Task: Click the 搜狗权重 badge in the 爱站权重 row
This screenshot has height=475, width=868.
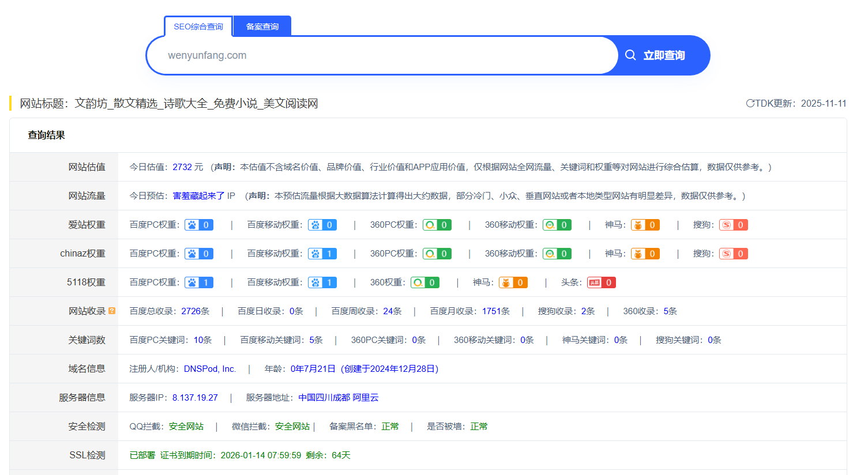Action: tap(733, 224)
